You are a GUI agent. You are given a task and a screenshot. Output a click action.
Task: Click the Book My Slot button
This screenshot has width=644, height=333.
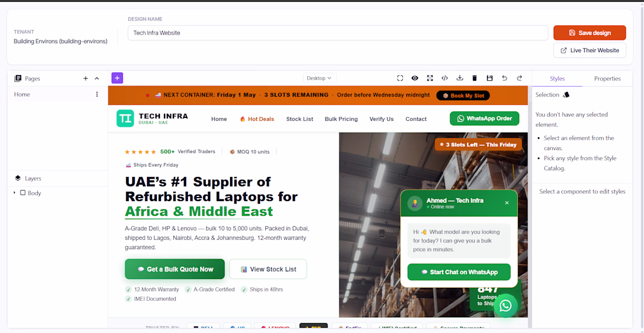(463, 96)
